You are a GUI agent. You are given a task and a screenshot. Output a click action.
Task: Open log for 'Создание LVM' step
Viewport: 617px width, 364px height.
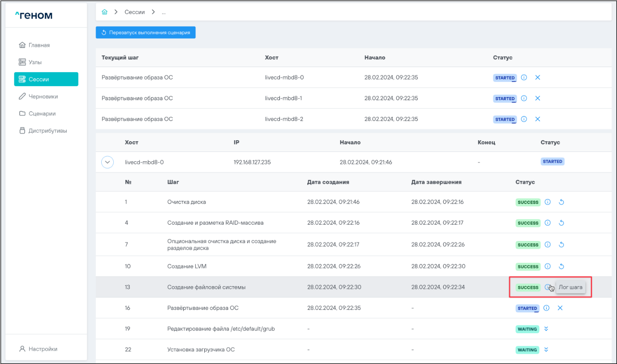tap(548, 267)
